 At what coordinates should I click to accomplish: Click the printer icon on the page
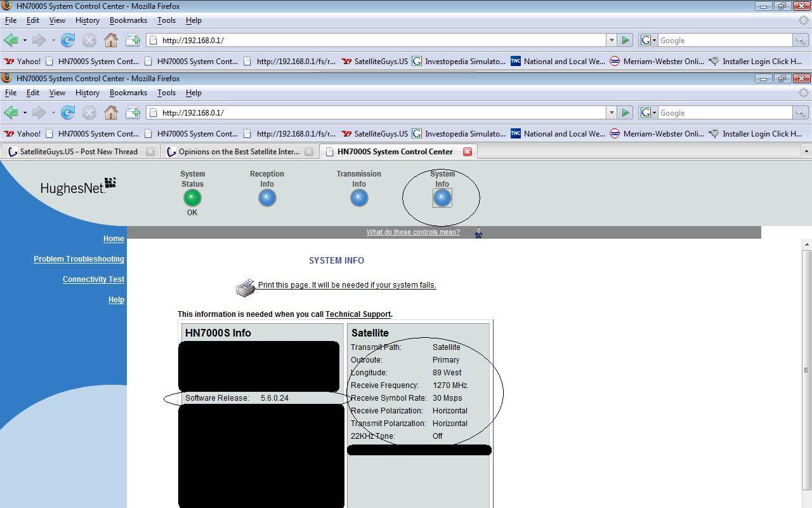coord(246,288)
